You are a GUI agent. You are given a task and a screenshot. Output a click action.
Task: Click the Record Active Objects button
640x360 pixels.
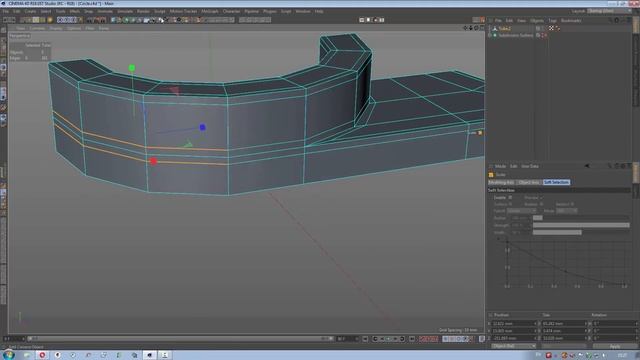click(x=423, y=339)
